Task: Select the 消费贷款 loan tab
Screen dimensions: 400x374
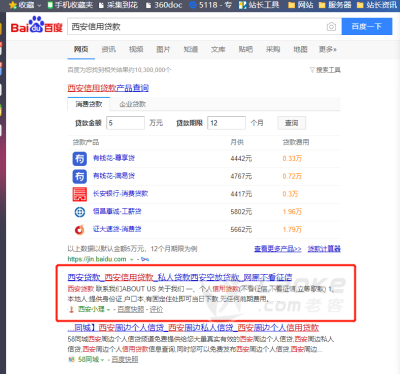Action: point(89,104)
